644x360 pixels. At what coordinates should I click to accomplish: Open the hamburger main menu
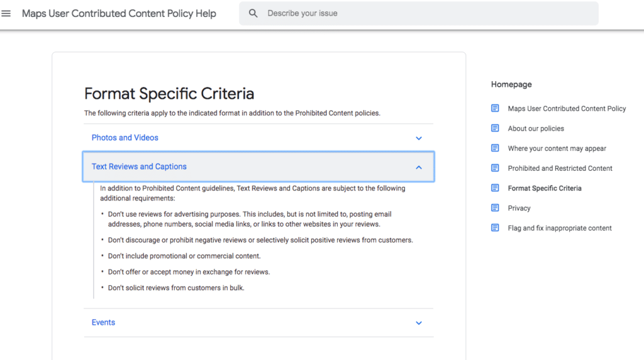[x=6, y=14]
